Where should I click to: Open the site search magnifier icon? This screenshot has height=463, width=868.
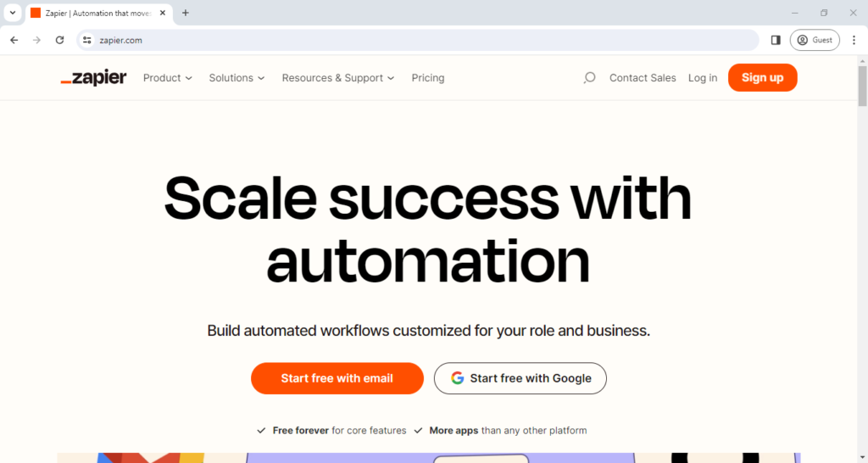(x=589, y=78)
